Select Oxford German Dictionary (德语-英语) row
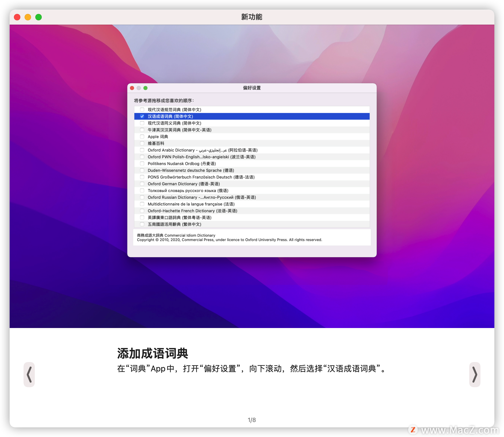Screen dimensions: 504x437 (252, 184)
